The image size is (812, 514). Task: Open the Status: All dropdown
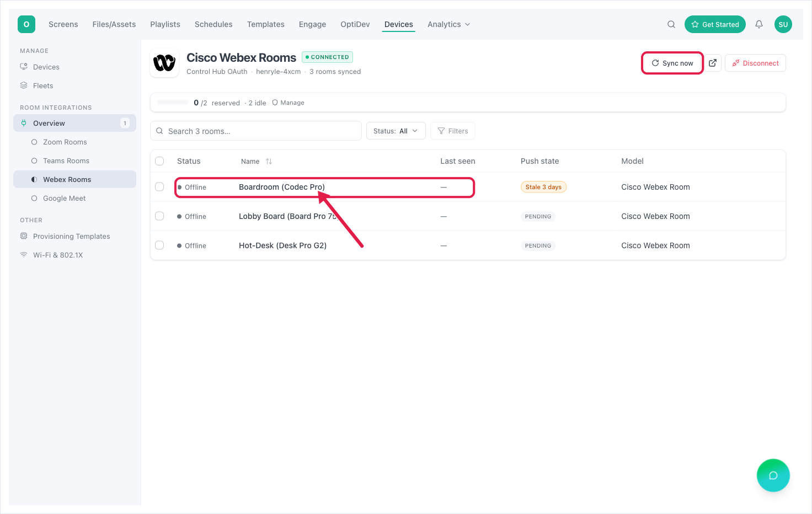click(x=396, y=131)
